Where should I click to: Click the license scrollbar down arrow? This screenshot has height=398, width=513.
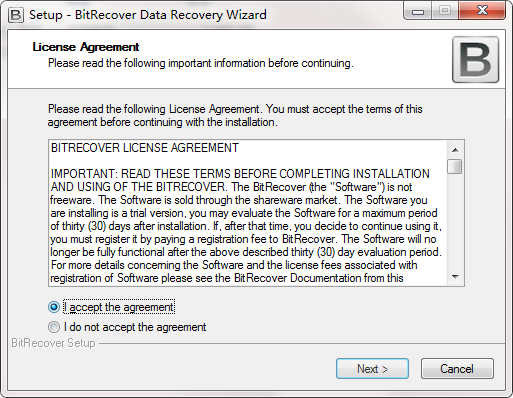(x=455, y=277)
